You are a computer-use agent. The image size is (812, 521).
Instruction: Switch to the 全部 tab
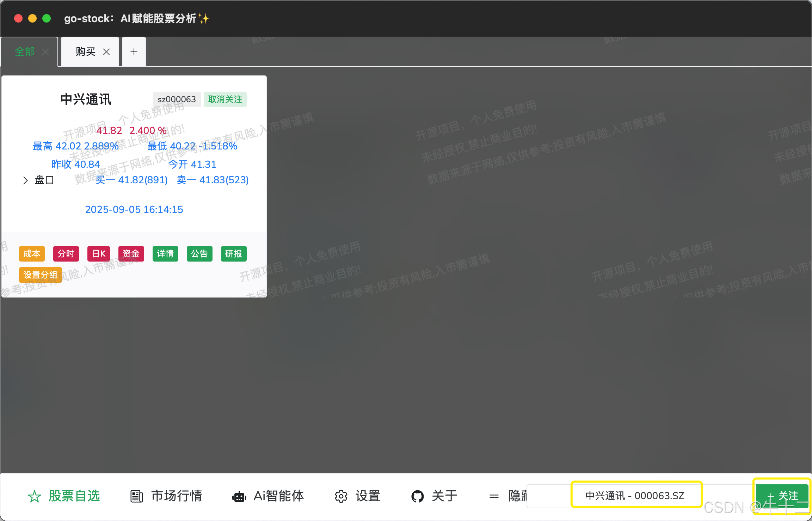click(x=25, y=52)
